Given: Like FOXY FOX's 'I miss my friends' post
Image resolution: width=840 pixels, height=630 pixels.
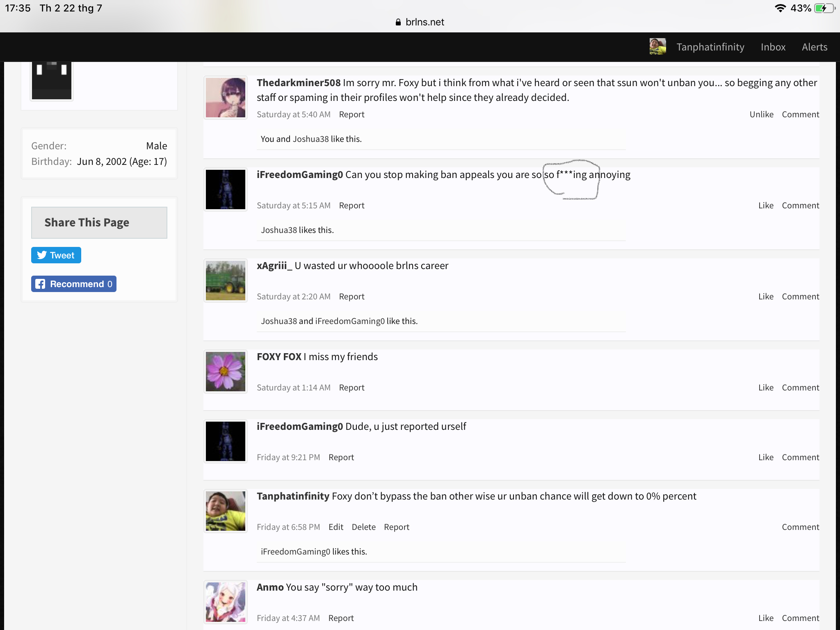Looking at the screenshot, I should (x=766, y=388).
